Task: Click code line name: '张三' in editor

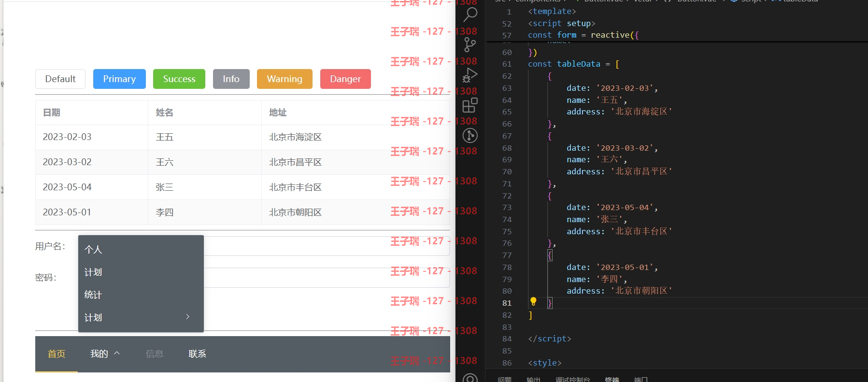Action: pos(597,219)
